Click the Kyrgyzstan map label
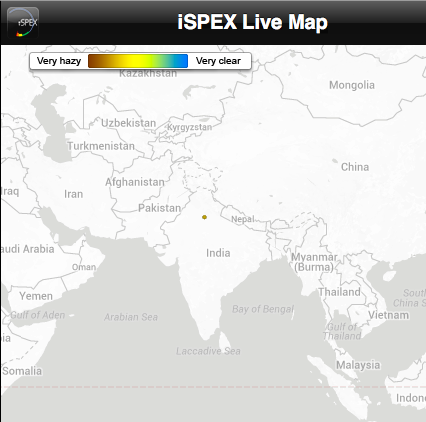 (189, 127)
